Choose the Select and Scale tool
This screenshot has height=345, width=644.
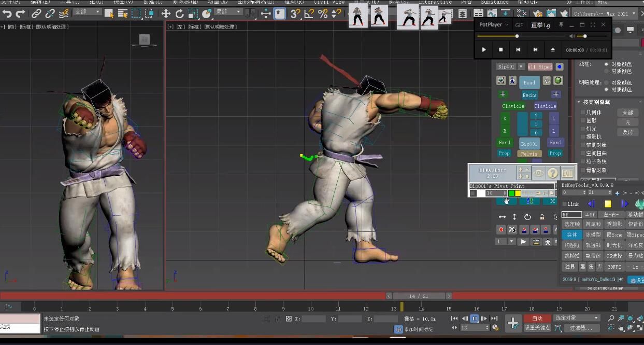(x=193, y=13)
